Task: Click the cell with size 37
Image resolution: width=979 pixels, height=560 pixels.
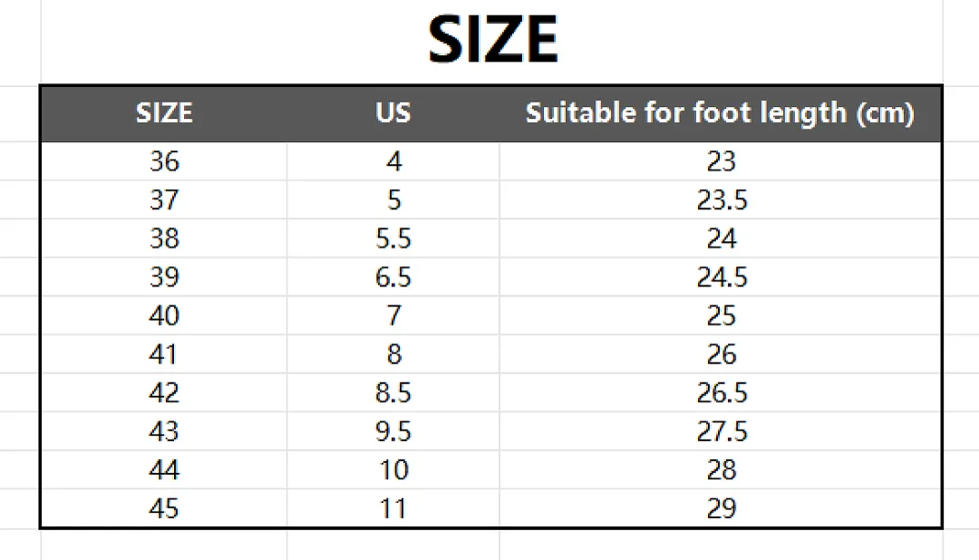Action: tap(164, 199)
